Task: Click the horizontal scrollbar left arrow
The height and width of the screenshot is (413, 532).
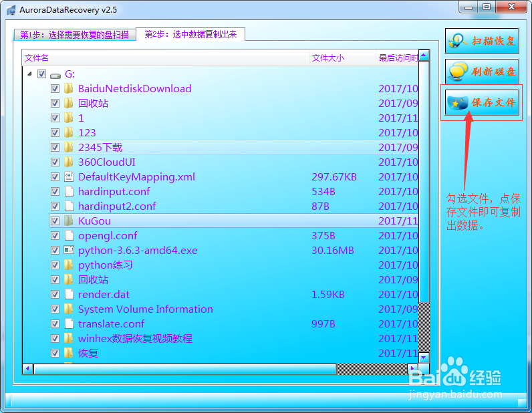Action: coord(28,368)
